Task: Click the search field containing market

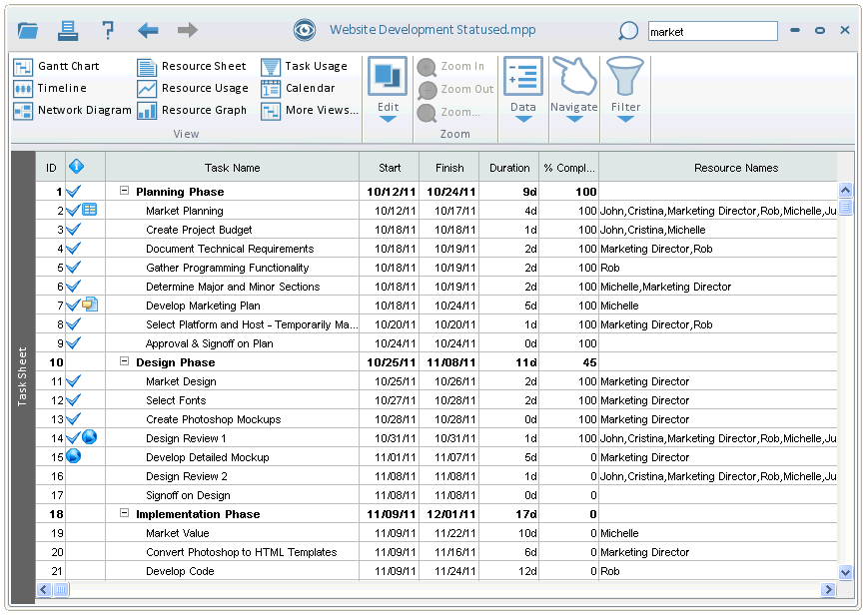Action: [712, 31]
